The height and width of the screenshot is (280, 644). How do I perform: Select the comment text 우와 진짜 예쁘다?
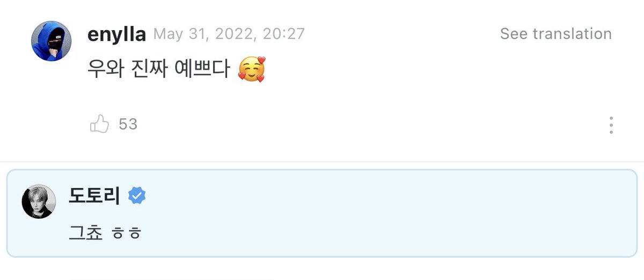[159, 70]
